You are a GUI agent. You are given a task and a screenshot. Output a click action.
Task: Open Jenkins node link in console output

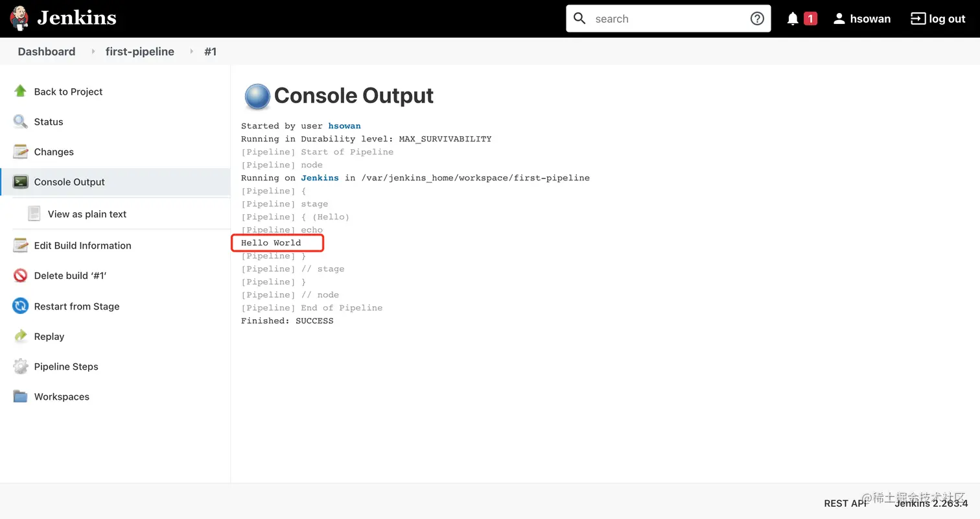coord(320,178)
